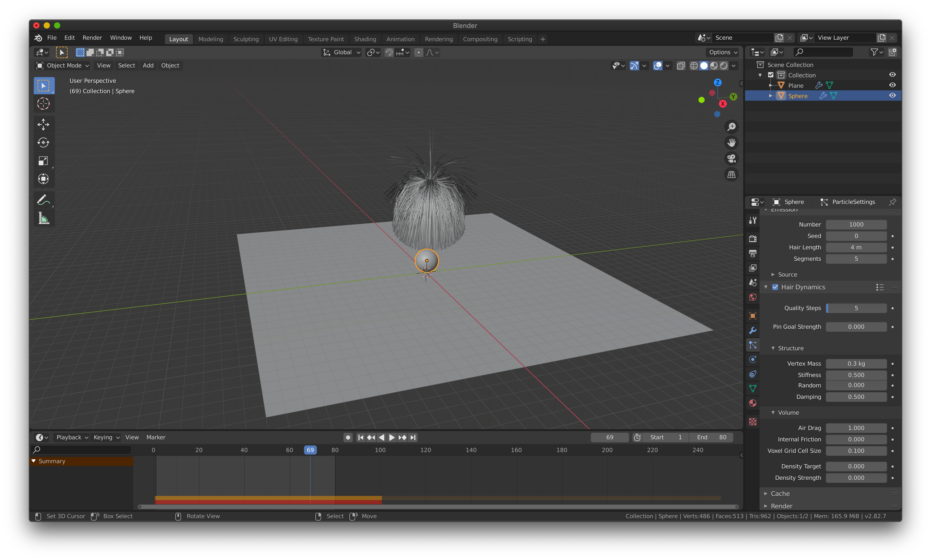Select the Measure tool

pos(43,218)
